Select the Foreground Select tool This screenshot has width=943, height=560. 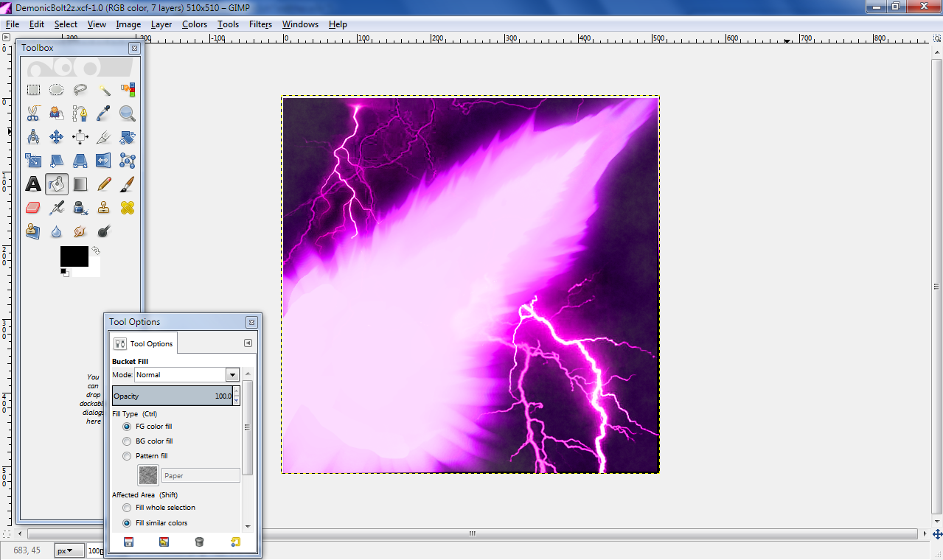click(x=57, y=113)
